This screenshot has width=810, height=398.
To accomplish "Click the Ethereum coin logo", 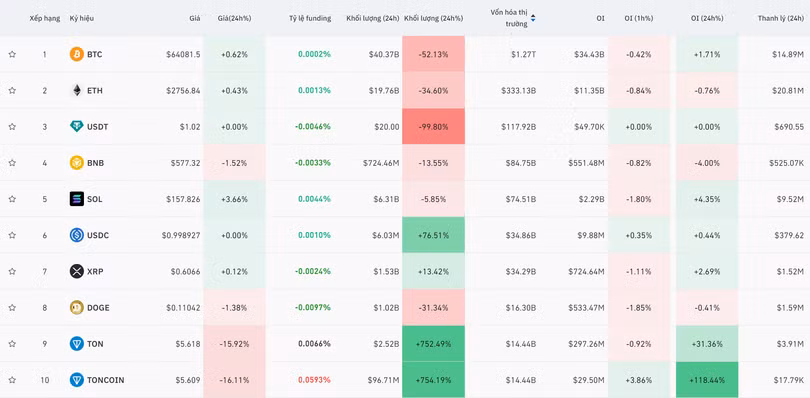I will (x=76, y=90).
